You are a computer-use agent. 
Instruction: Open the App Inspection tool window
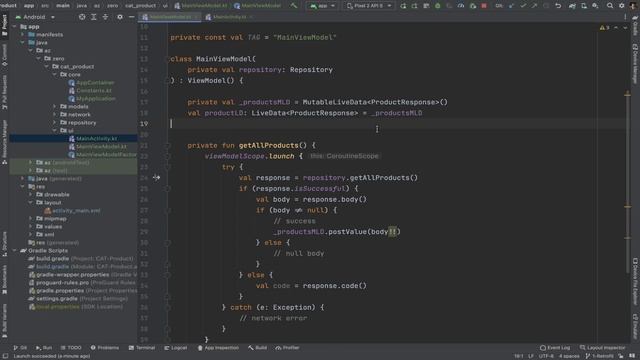click(x=218, y=348)
